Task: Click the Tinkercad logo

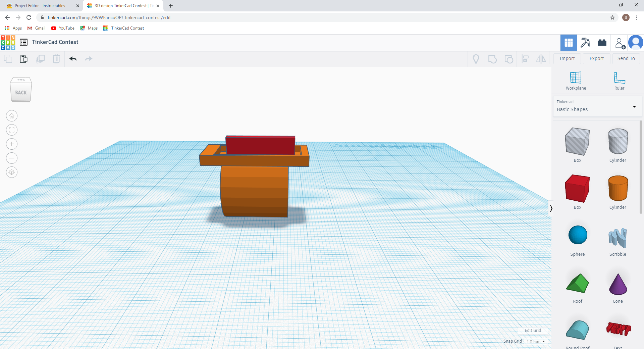Action: click(x=8, y=43)
